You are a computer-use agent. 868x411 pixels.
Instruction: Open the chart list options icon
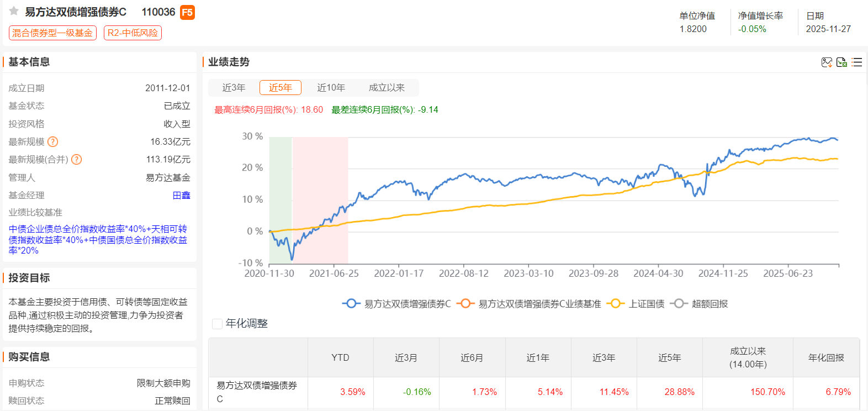[x=856, y=62]
